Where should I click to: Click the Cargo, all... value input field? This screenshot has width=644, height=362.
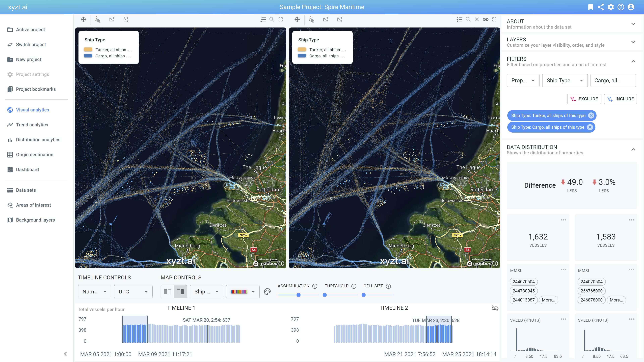click(x=613, y=80)
